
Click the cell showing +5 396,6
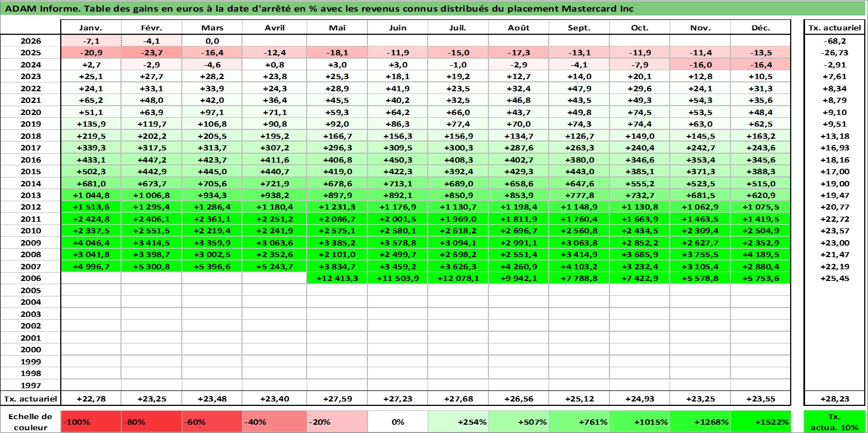tap(212, 267)
